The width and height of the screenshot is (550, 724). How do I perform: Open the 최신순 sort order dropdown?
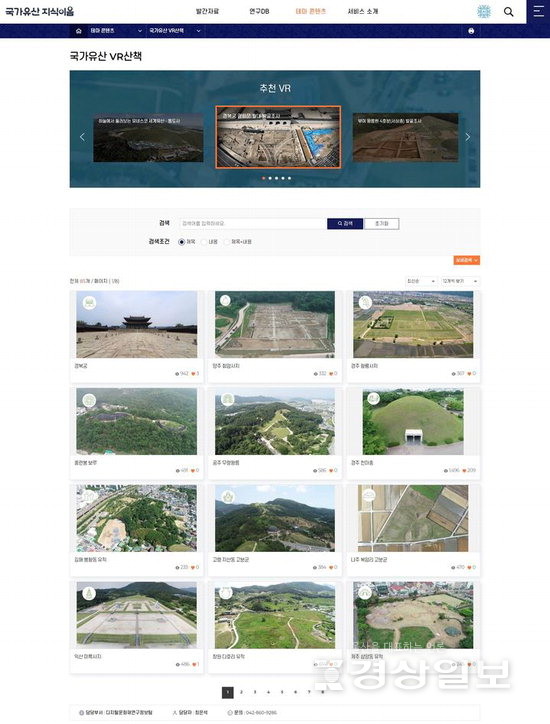(x=421, y=281)
